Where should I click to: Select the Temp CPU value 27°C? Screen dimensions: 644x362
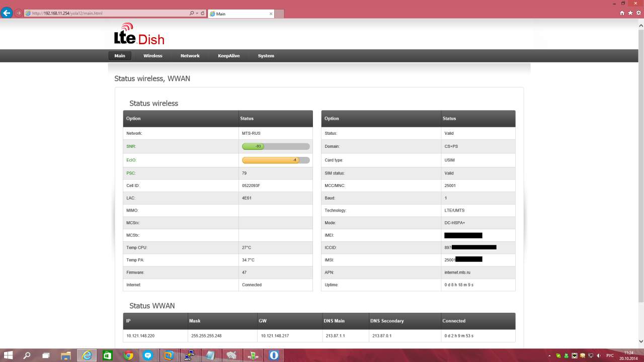point(247,247)
